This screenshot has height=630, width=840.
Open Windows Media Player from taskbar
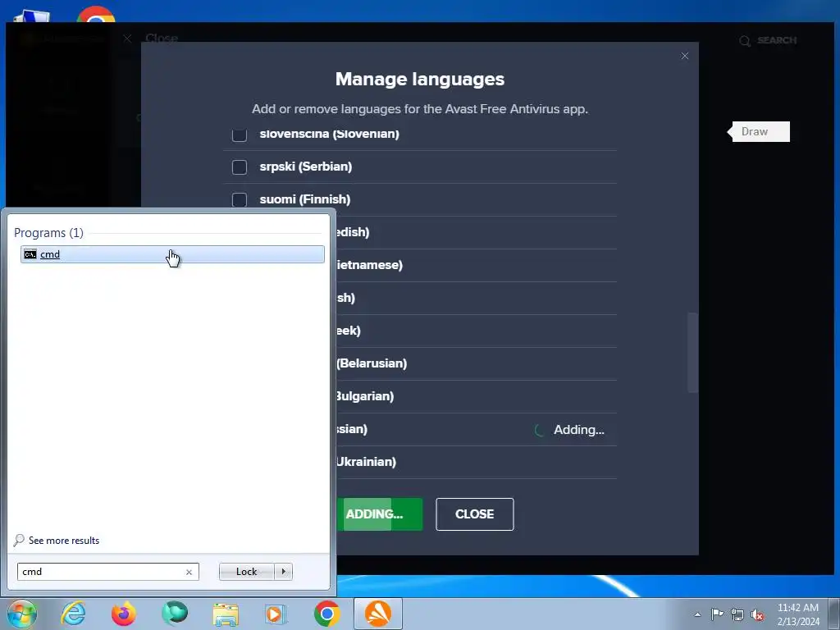coord(276,614)
